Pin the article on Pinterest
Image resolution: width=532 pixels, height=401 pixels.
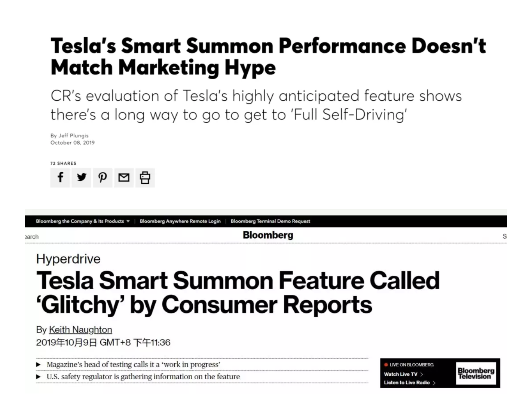pos(103,177)
